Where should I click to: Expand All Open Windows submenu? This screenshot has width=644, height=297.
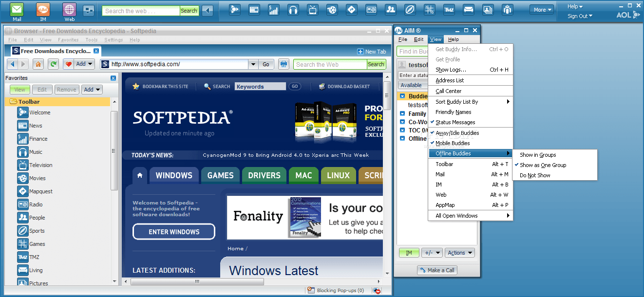[x=471, y=216]
